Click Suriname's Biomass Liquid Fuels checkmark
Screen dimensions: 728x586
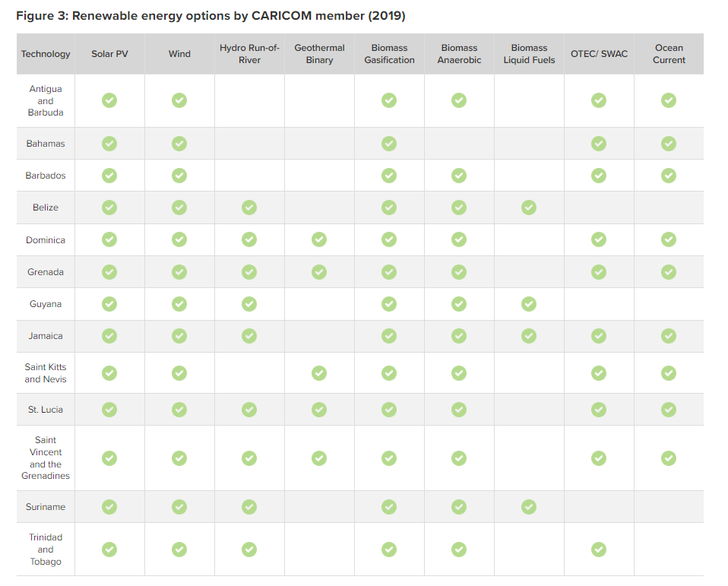(529, 507)
